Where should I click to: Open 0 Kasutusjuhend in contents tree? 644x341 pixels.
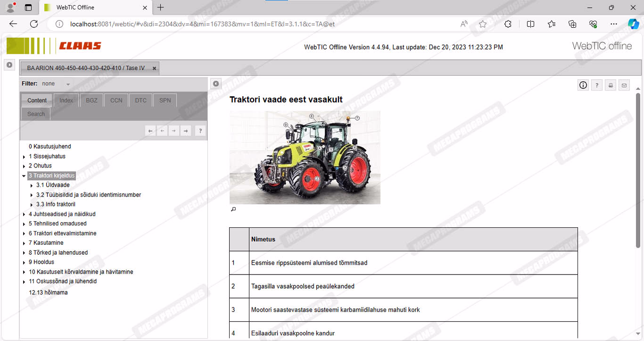[x=50, y=147]
